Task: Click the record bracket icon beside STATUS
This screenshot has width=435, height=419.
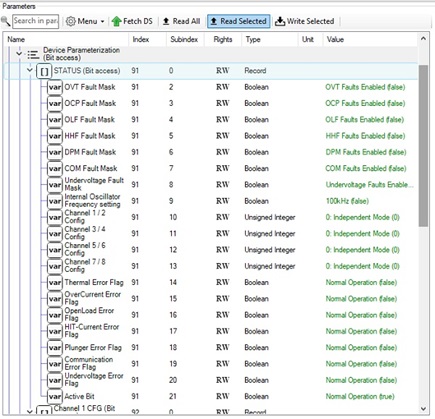Action: (44, 71)
